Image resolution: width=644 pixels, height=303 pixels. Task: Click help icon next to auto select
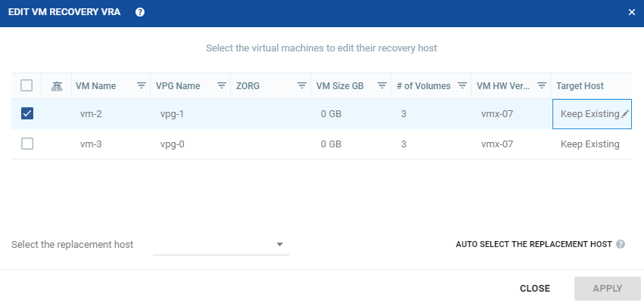621,244
